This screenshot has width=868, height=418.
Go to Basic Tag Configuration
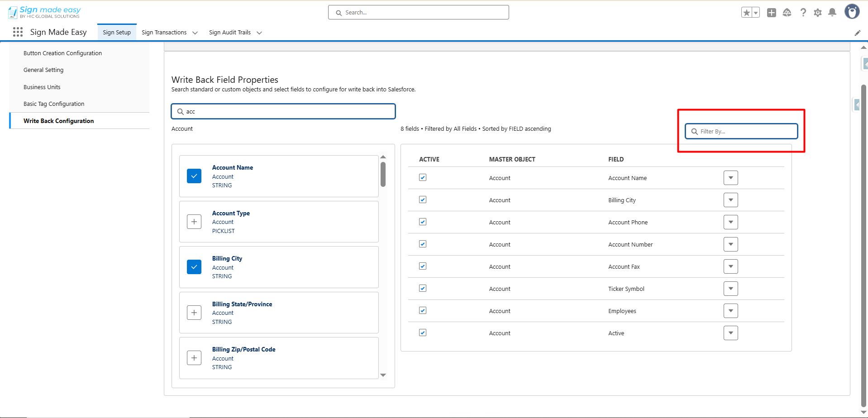(54, 104)
